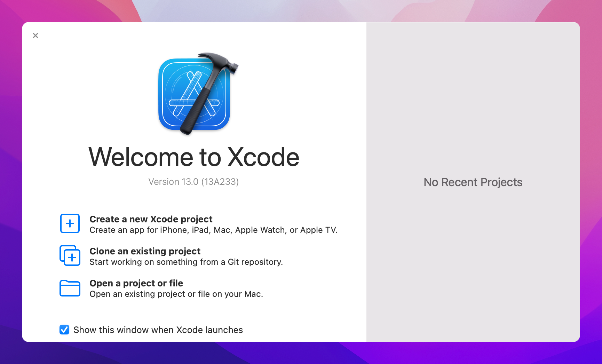Choose Clone an existing project
The image size is (602, 364).
tap(145, 251)
